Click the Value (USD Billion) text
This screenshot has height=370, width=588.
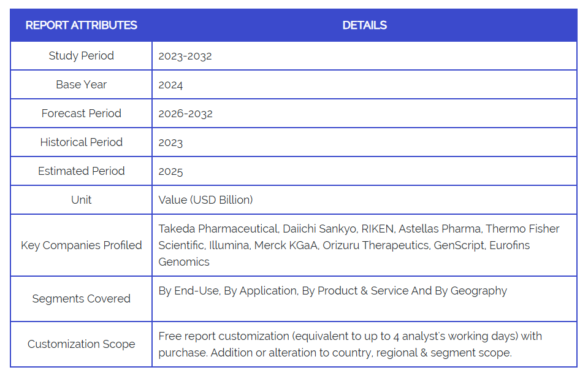[x=205, y=200]
